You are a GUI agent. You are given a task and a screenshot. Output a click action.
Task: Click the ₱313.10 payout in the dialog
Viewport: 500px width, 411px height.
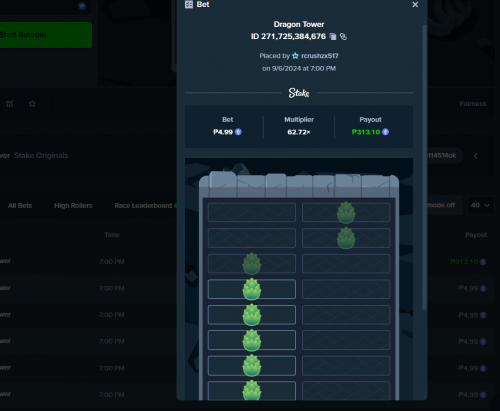click(x=366, y=132)
